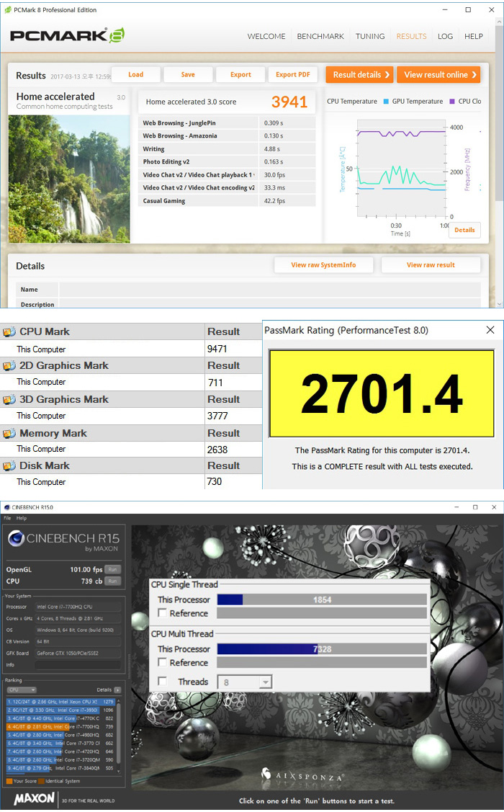Click the CPU Mark icon in PassMark
This screenshot has width=504, height=812.
pyautogui.click(x=9, y=332)
